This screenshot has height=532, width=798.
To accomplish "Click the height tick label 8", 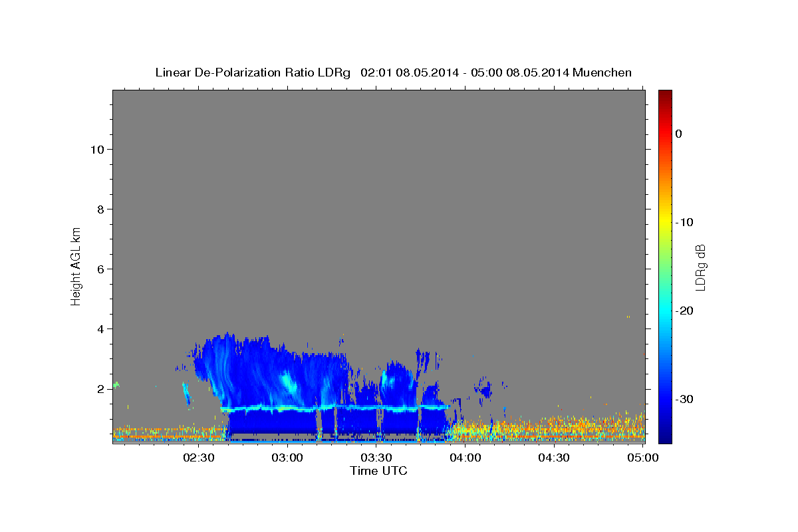I will click(x=100, y=209).
